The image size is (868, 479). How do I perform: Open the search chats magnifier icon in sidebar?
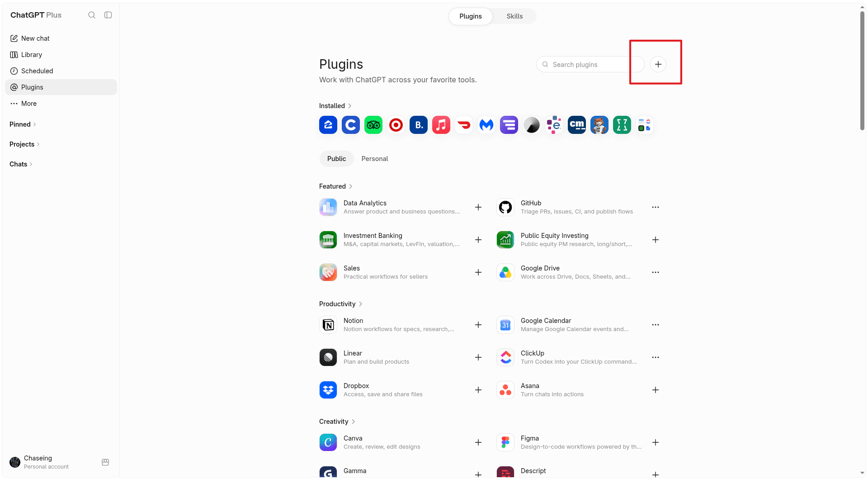(x=92, y=15)
